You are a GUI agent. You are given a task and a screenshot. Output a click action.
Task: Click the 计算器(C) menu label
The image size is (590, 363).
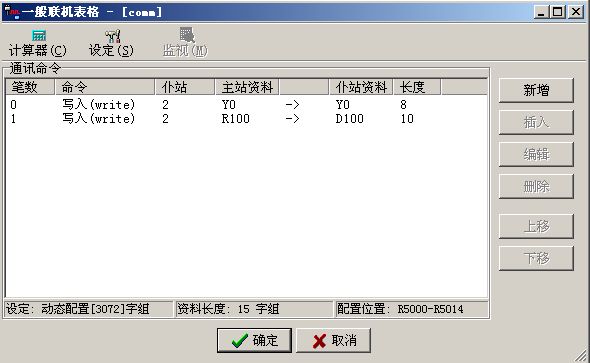click(x=38, y=50)
